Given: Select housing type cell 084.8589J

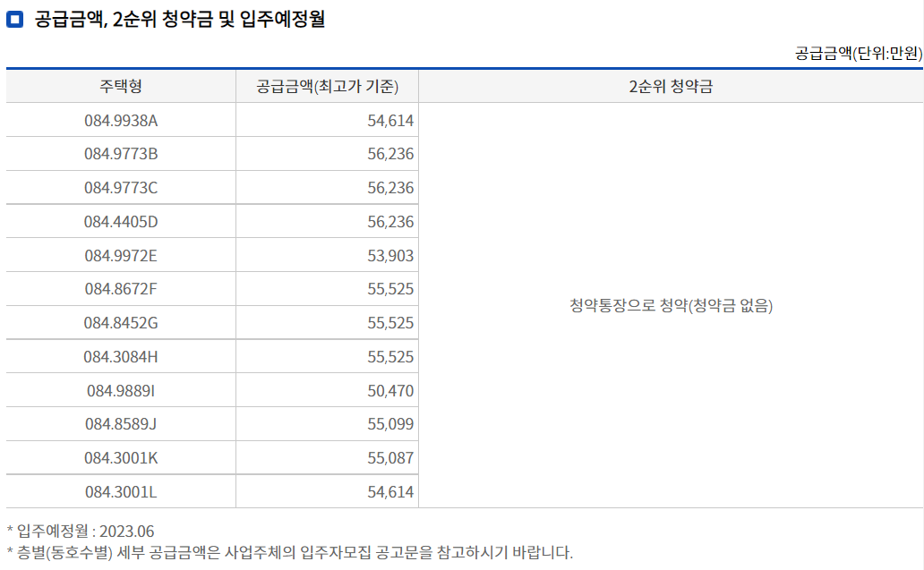Looking at the screenshot, I should [x=121, y=424].
